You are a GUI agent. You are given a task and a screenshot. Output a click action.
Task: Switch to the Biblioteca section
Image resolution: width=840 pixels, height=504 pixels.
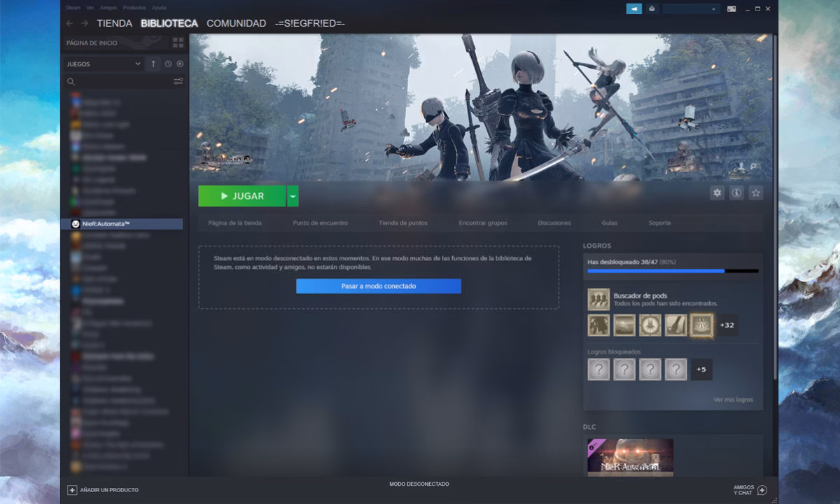coord(169,23)
